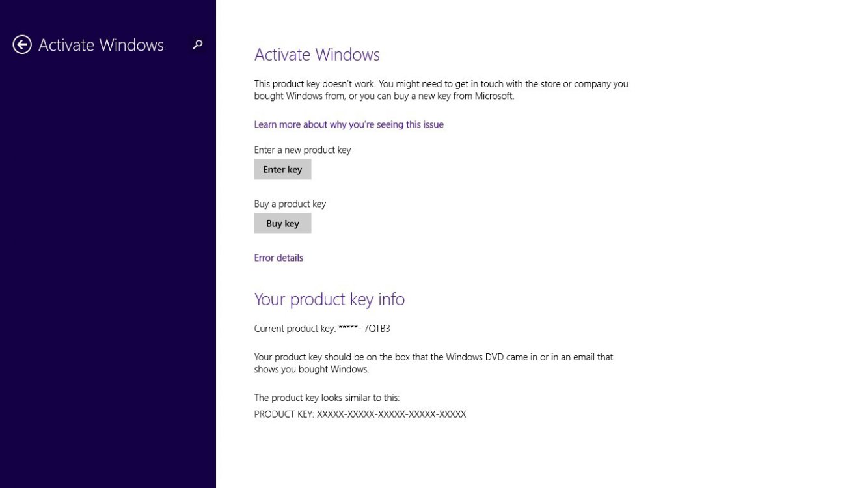Click the main 'Activate Windows' heading
The image size is (868, 488).
tap(317, 55)
